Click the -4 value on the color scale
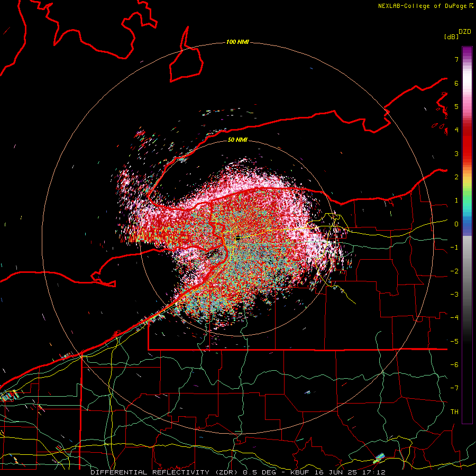 click(454, 318)
